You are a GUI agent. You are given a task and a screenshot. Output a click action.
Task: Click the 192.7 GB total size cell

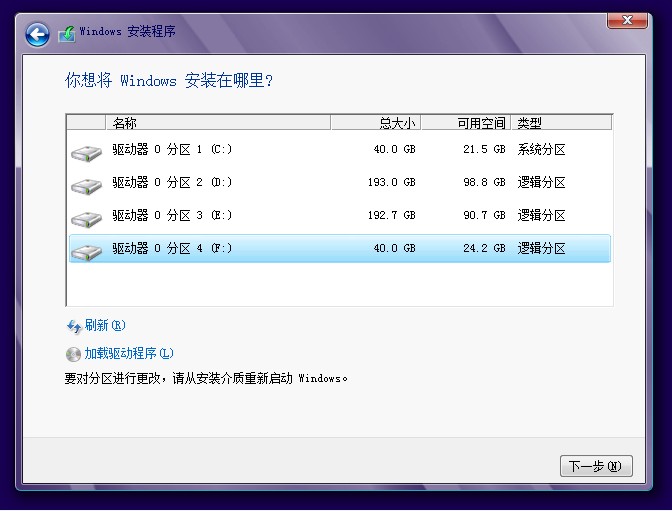392,216
